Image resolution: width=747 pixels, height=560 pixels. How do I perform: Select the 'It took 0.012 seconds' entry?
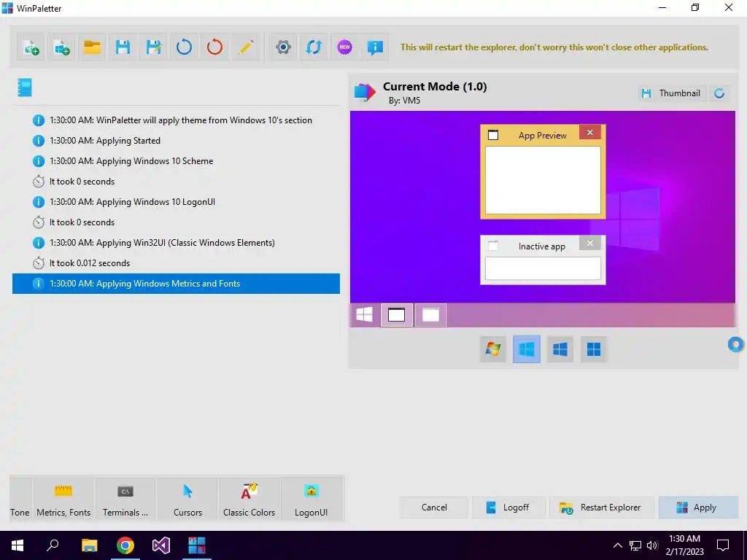click(177, 262)
